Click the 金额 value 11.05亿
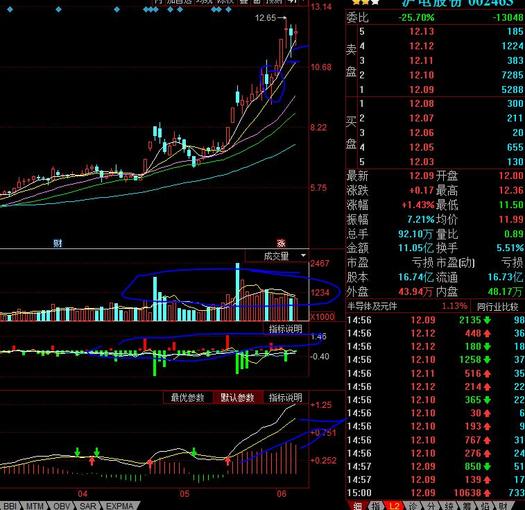 (x=416, y=248)
